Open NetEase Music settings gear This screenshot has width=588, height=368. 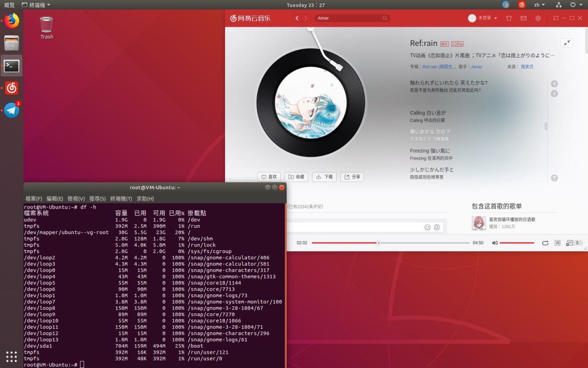click(538, 18)
